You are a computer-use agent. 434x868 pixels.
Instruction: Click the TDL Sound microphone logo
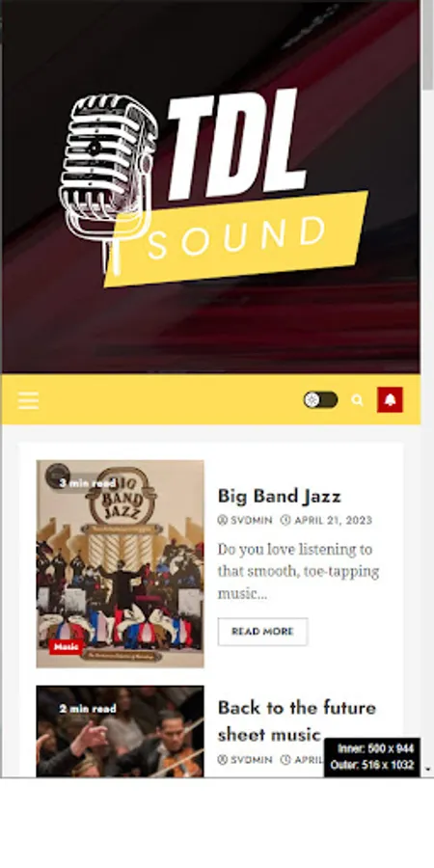click(213, 186)
